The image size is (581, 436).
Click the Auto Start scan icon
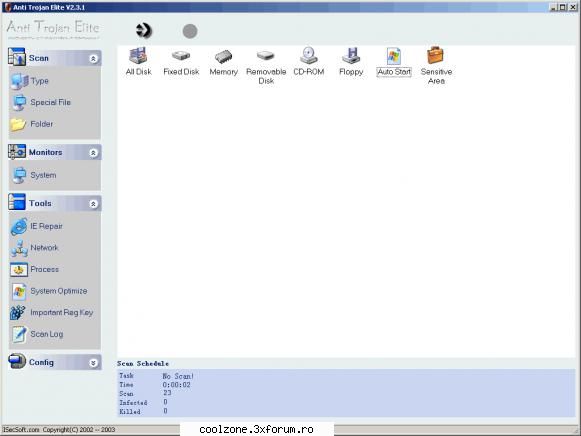pos(394,61)
